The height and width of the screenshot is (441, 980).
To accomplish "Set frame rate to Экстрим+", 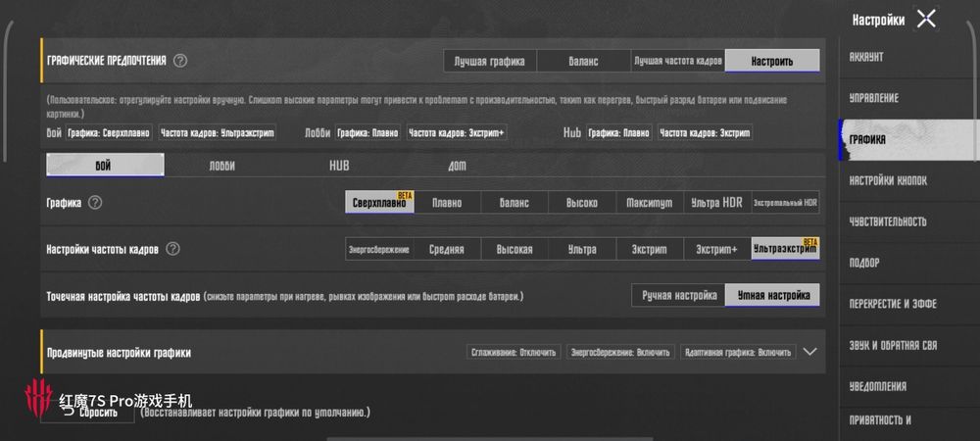I will (x=717, y=249).
